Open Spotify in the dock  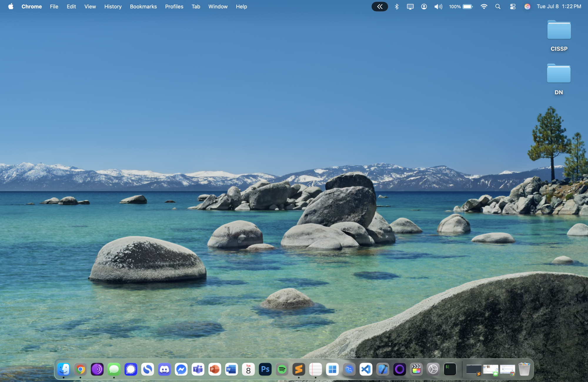(x=282, y=369)
